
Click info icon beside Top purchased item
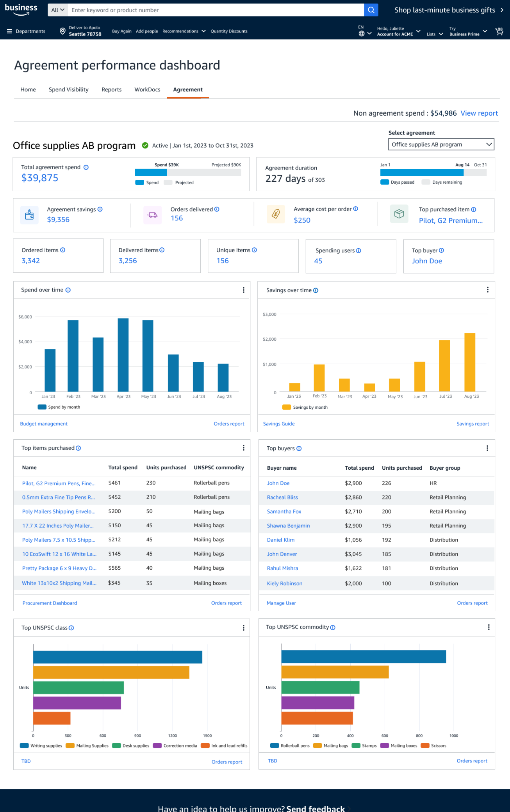point(473,209)
